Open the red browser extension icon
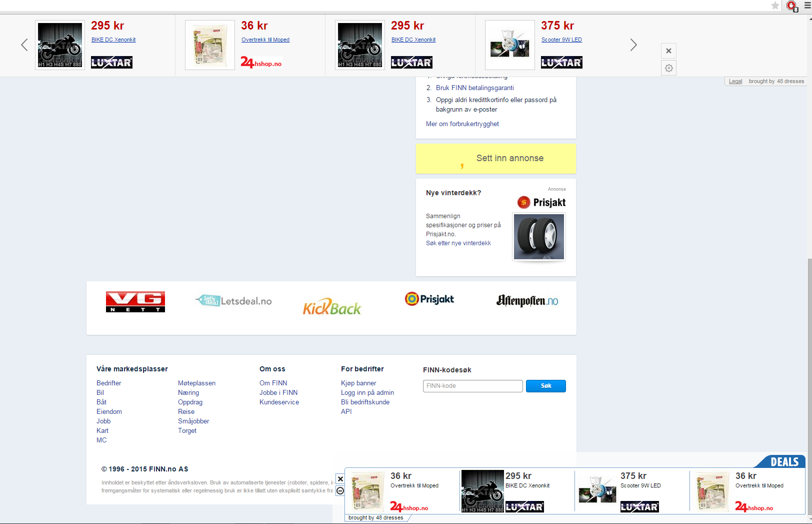Viewport: 812px width, 524px height. click(791, 6)
